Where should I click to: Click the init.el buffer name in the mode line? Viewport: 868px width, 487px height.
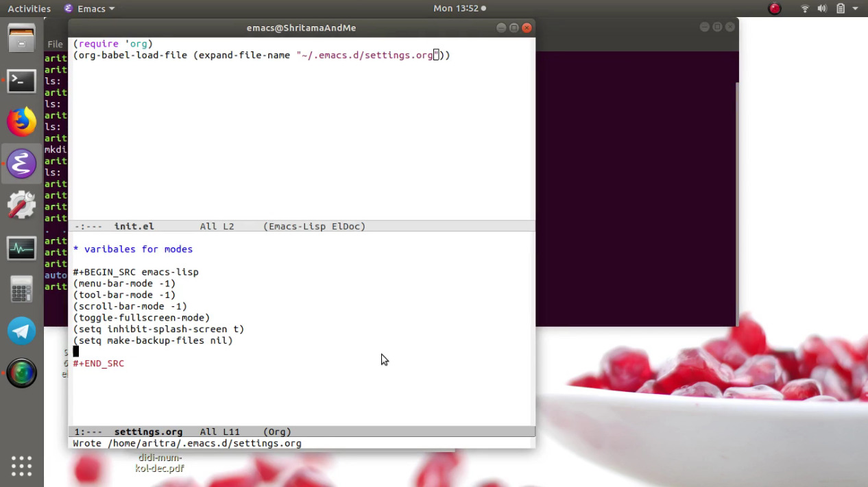pyautogui.click(x=134, y=226)
